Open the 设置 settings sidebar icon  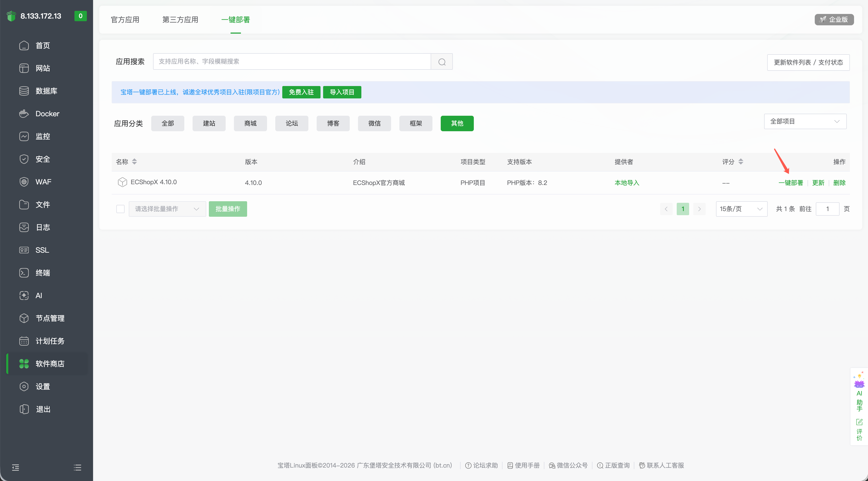(24, 386)
